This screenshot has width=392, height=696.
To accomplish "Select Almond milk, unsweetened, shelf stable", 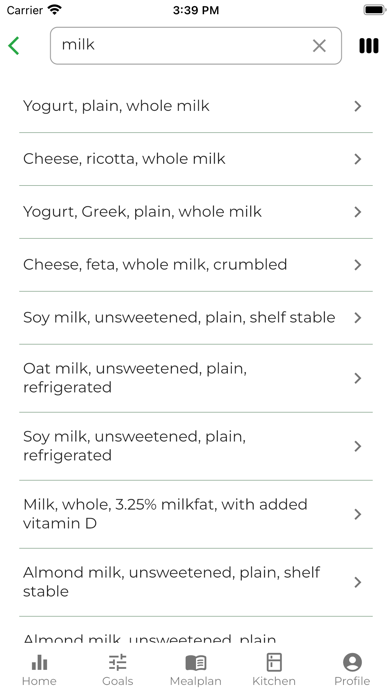I will point(196,582).
